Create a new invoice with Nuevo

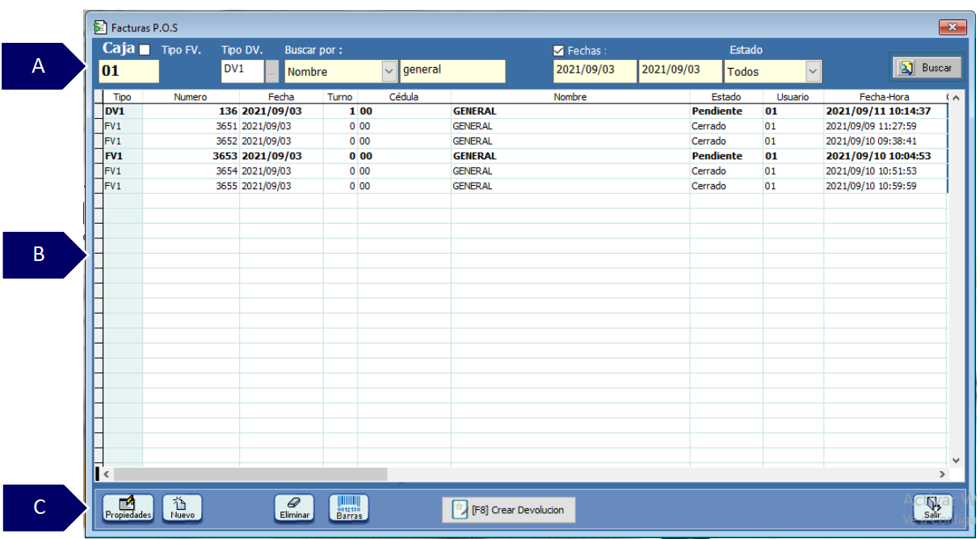(x=182, y=508)
